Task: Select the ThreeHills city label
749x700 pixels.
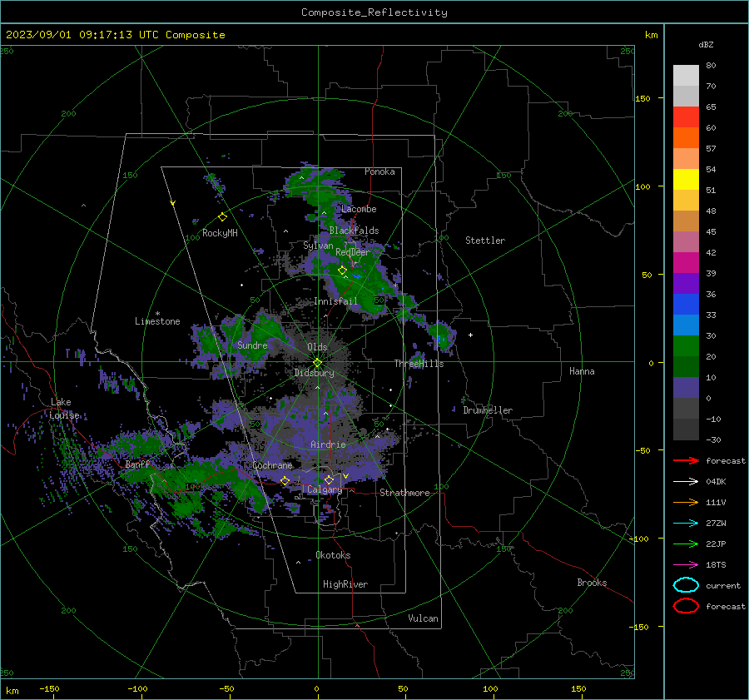Action: [x=419, y=364]
